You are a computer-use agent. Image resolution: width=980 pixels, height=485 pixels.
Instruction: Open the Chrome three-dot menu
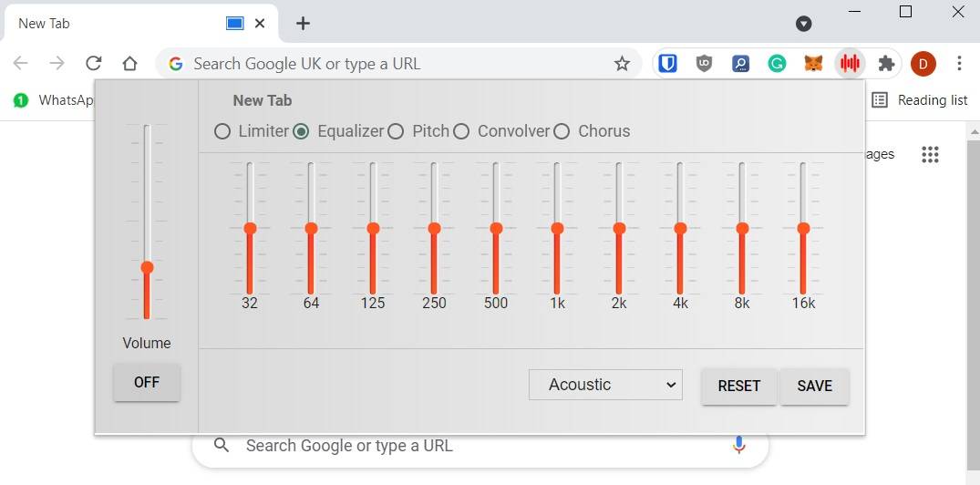(959, 64)
